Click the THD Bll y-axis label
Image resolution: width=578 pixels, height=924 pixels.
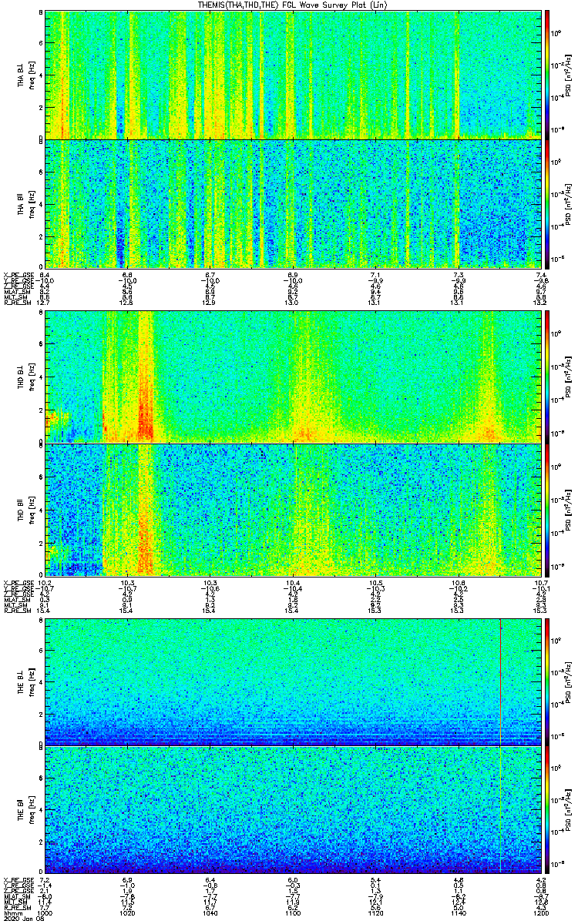point(22,510)
